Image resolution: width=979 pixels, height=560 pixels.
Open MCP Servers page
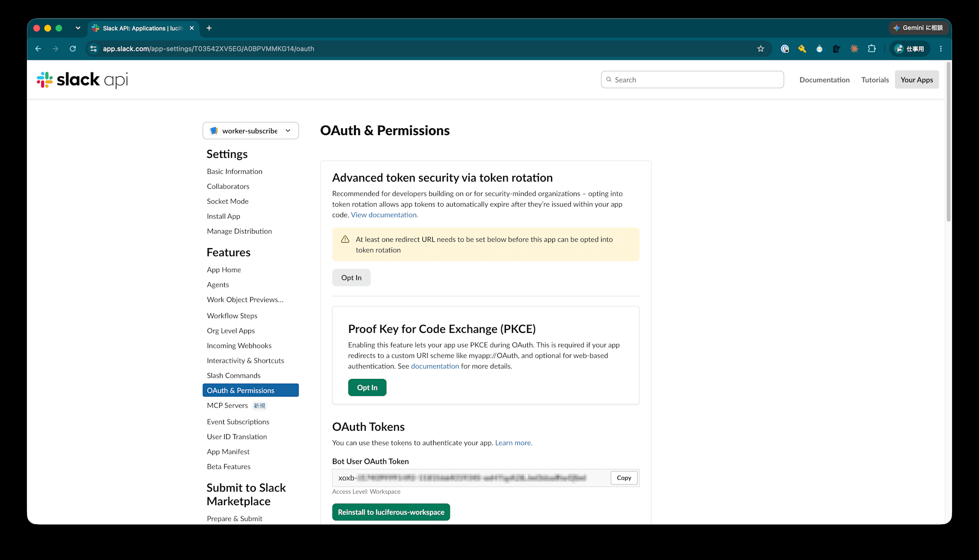tap(227, 405)
